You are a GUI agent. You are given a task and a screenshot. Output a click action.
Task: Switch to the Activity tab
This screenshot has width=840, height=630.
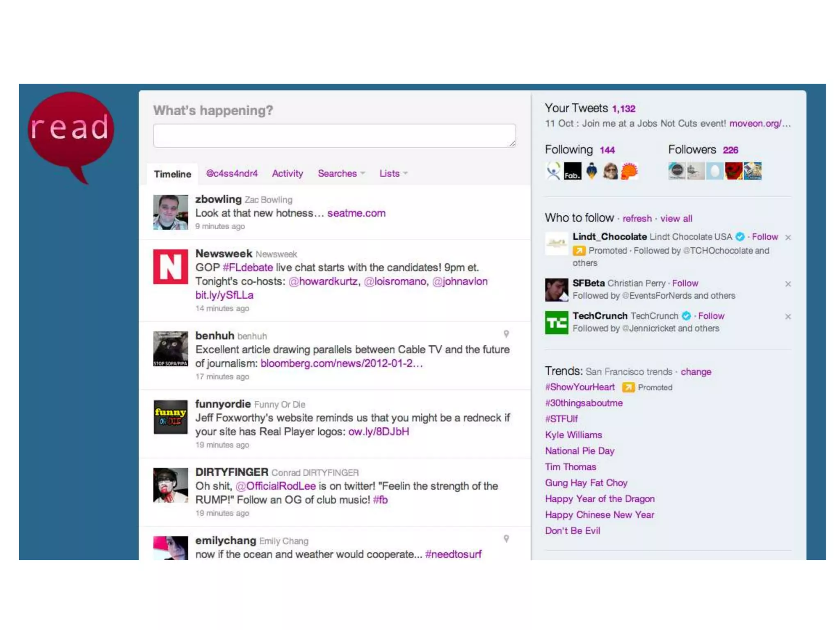pyautogui.click(x=287, y=173)
